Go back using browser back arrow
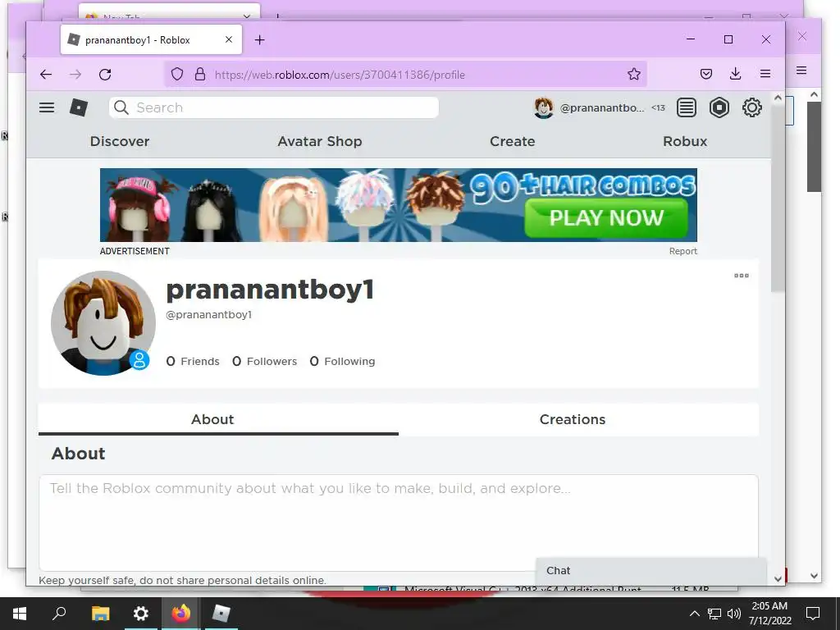Viewport: 840px width, 630px height. 46,75
